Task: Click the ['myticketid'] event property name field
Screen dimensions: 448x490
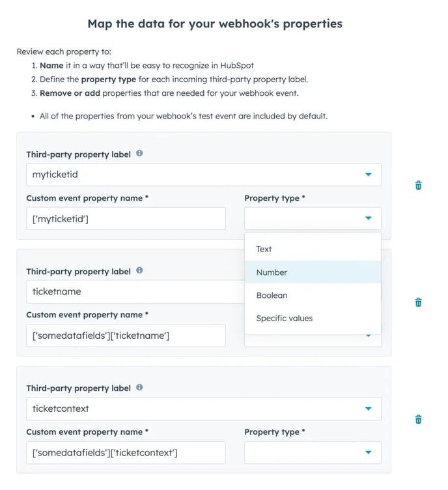Action: [x=126, y=219]
